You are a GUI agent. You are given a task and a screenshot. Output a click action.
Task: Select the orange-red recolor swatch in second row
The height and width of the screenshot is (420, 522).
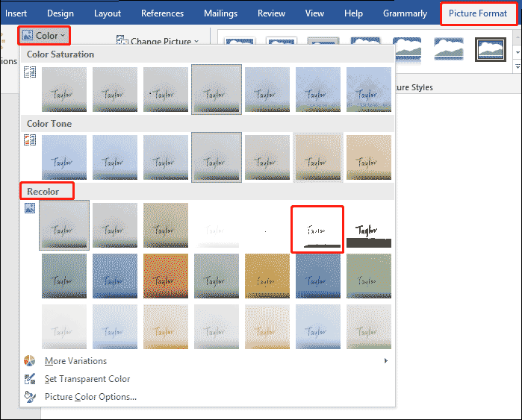click(x=166, y=276)
